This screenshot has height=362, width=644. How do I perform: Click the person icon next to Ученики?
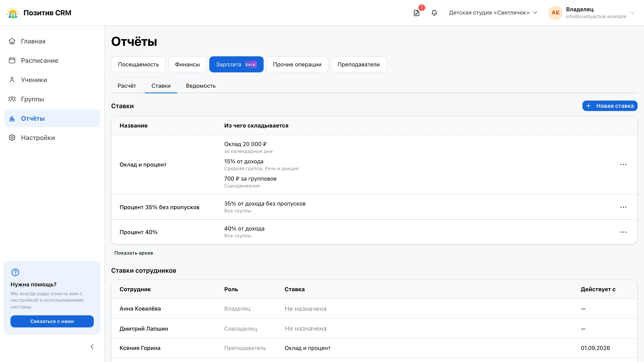pyautogui.click(x=12, y=80)
